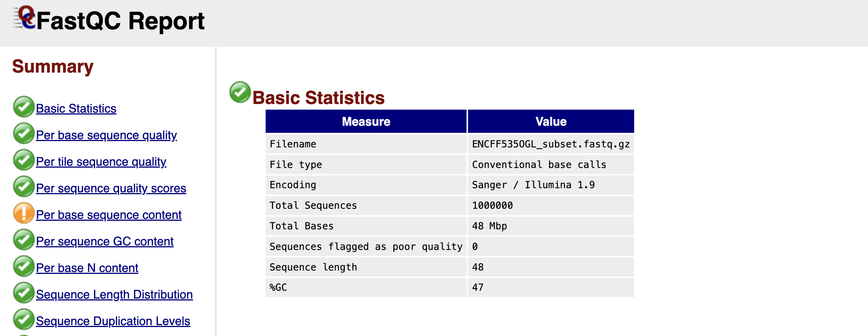868x336 pixels.
Task: Open Per base sequence content link
Action: pyautogui.click(x=109, y=215)
